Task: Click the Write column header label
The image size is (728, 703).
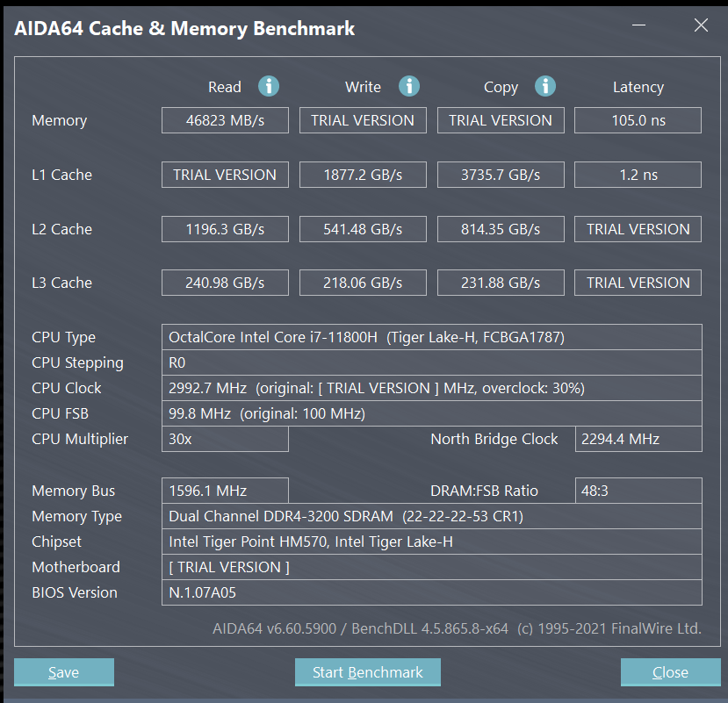Action: tap(363, 87)
